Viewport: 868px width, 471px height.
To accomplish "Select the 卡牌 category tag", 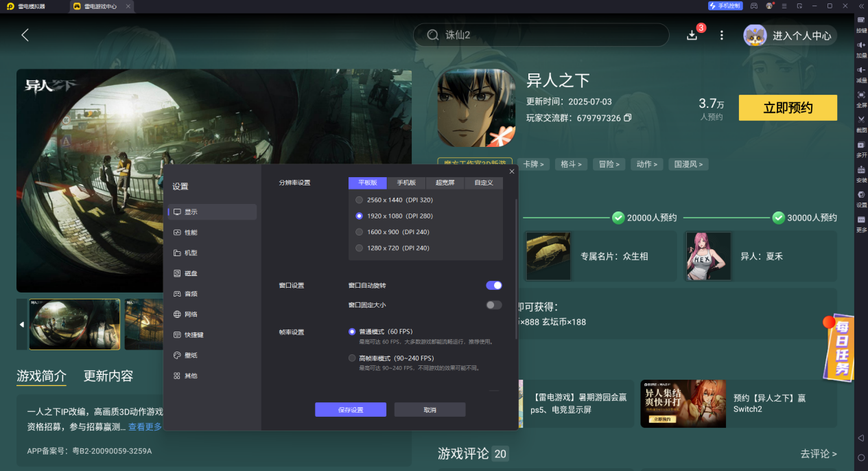I will [x=532, y=164].
